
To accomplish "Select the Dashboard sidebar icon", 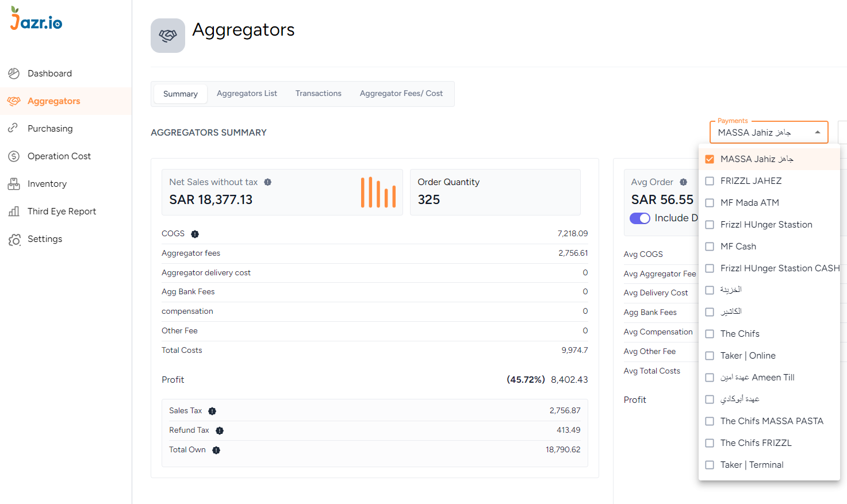I will pyautogui.click(x=13, y=73).
